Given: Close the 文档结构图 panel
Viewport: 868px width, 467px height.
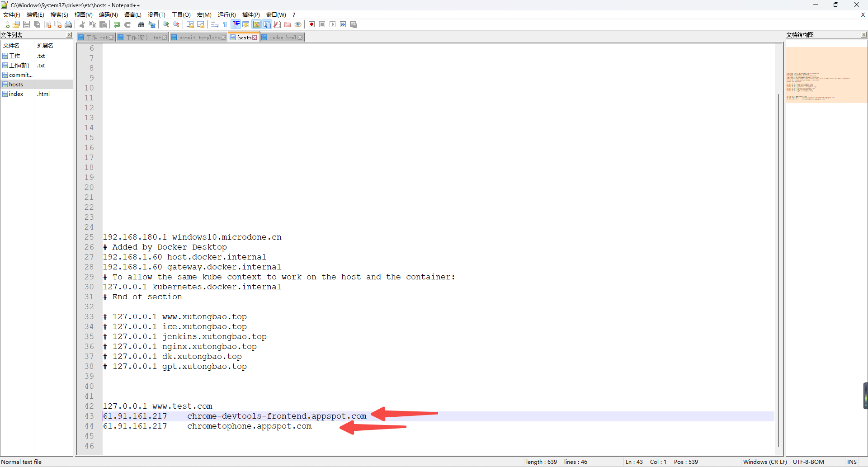Looking at the screenshot, I should tap(864, 35).
